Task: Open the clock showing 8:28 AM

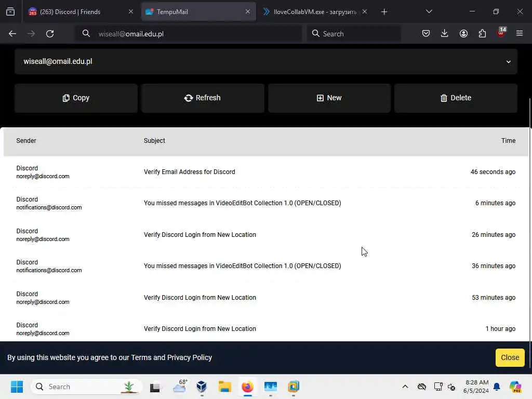Action: (476, 387)
